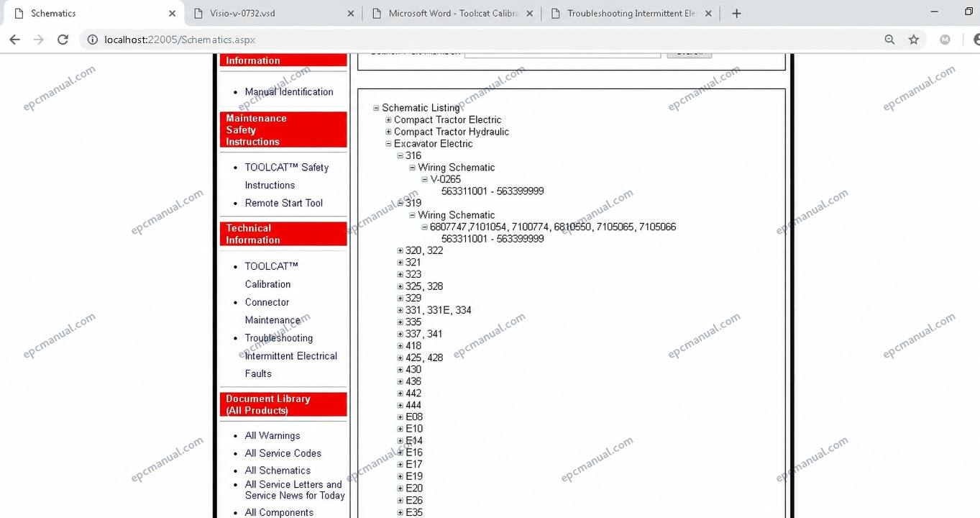Select the 444 tree label
The height and width of the screenshot is (518, 980).
(x=413, y=405)
